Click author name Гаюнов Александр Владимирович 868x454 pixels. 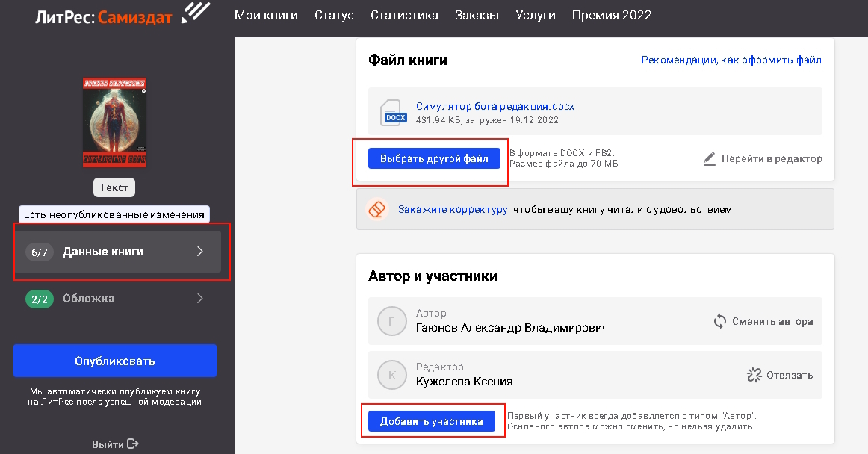click(x=512, y=328)
